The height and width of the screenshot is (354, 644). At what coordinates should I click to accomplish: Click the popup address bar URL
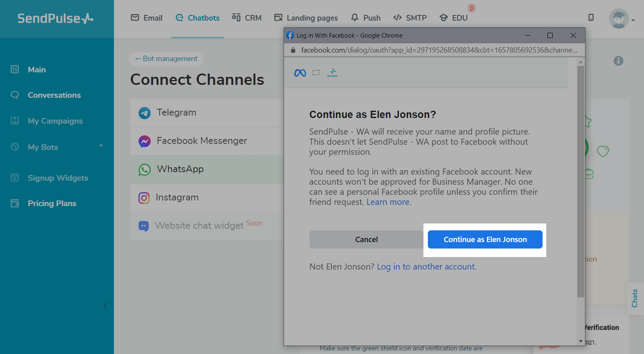click(x=439, y=50)
